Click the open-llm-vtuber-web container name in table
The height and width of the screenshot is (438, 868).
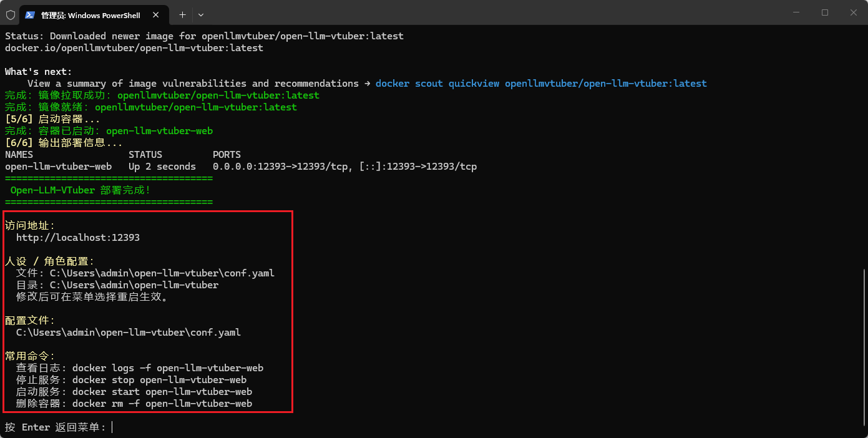pos(58,167)
